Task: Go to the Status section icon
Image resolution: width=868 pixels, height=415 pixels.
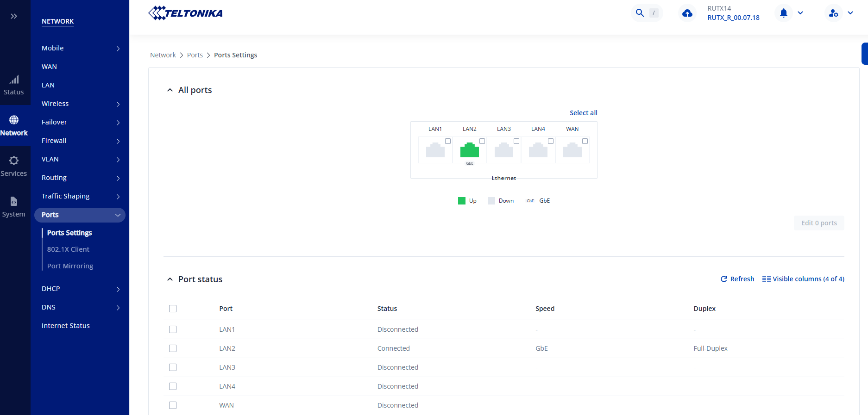Action: [x=14, y=85]
